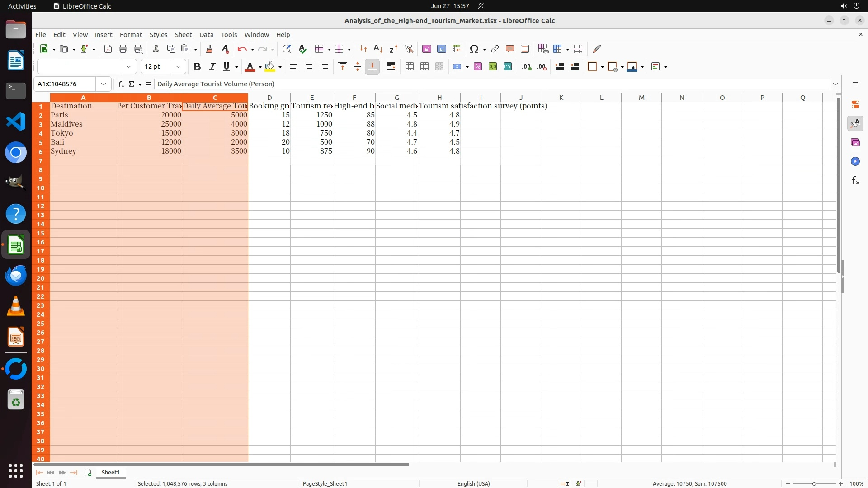The height and width of the screenshot is (488, 868).
Task: Open Sidebar Navigator panel icon
Action: (855, 161)
